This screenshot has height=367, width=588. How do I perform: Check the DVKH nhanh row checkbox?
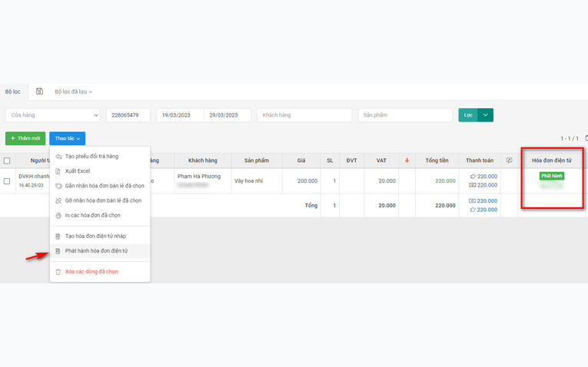(x=7, y=181)
